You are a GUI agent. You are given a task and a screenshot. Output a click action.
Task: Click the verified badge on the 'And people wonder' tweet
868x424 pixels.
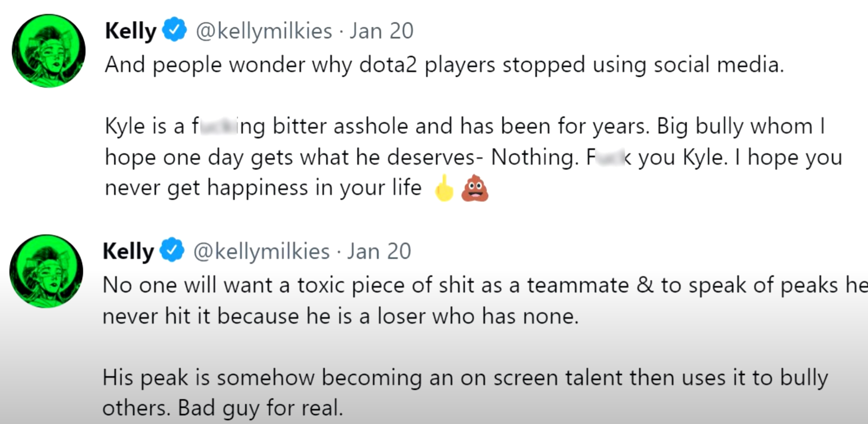click(174, 30)
